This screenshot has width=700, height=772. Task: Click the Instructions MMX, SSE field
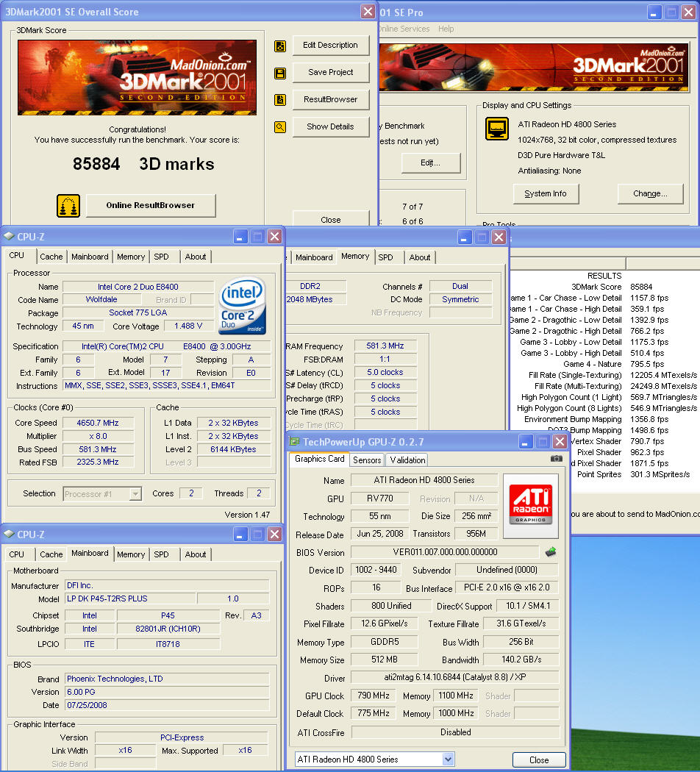click(x=166, y=385)
